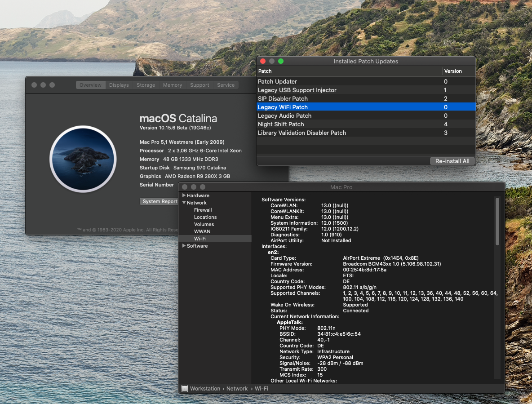Viewport: 532px width, 404px height.
Task: Select the Night Shift Patch row
Action: click(x=281, y=124)
